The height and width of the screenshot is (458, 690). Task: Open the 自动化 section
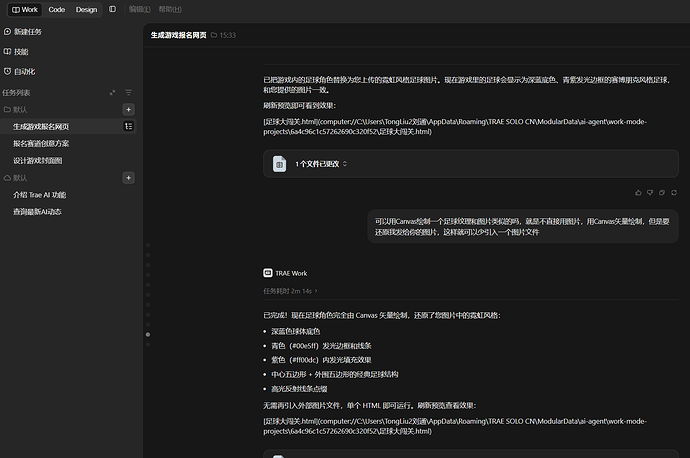tap(19, 71)
